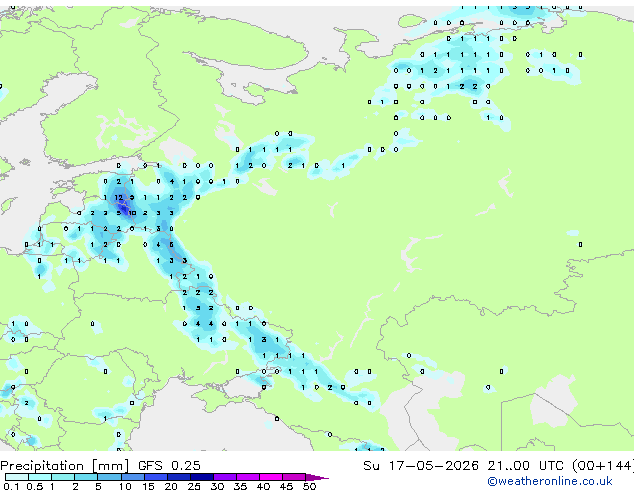
Task: Click the above-50 mm arrow tip of legend
Action: coord(317,477)
